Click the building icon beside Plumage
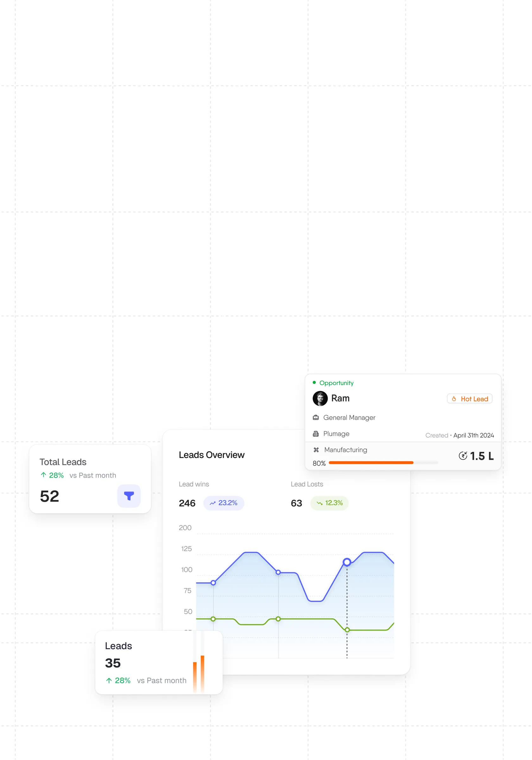 point(315,434)
